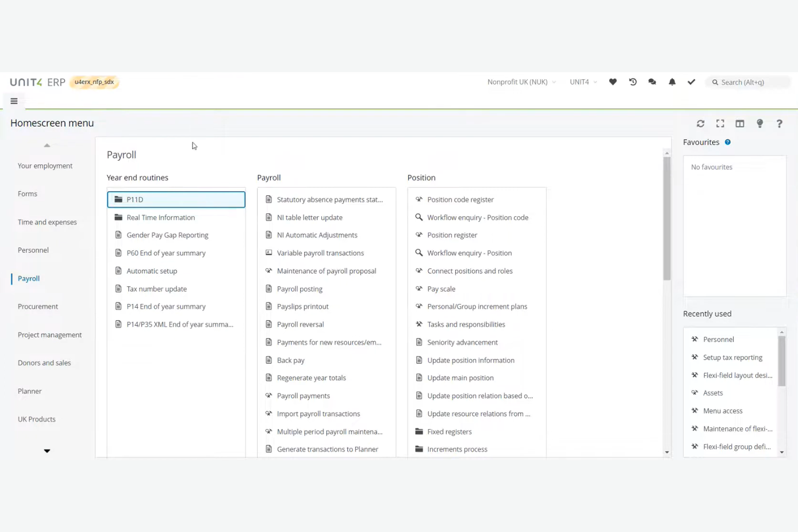Open the Procurement menu section

[38, 306]
